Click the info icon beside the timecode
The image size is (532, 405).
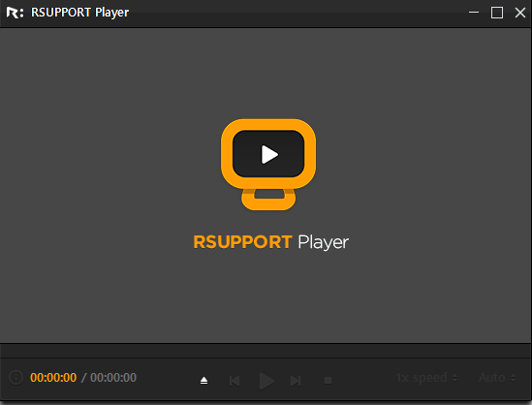point(16,378)
